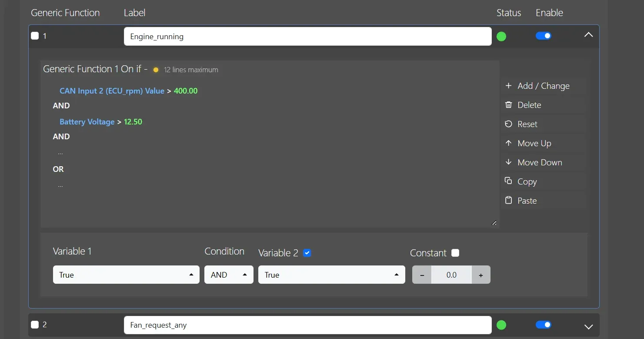Click the Move Up arrow icon
Screen dimensions: 644x339
tap(508, 143)
